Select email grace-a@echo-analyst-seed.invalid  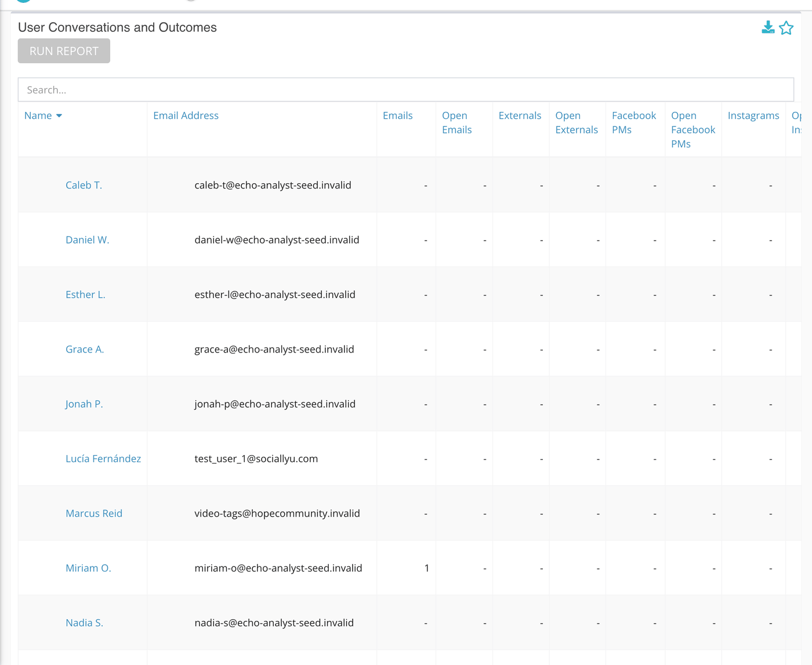tap(274, 349)
